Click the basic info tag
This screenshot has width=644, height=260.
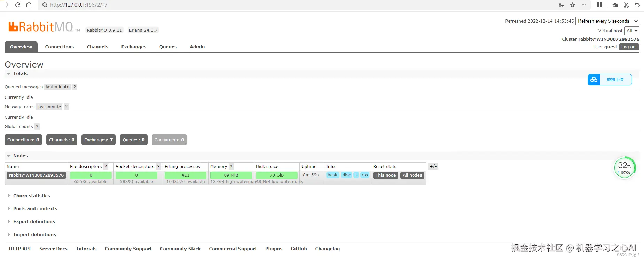333,175
